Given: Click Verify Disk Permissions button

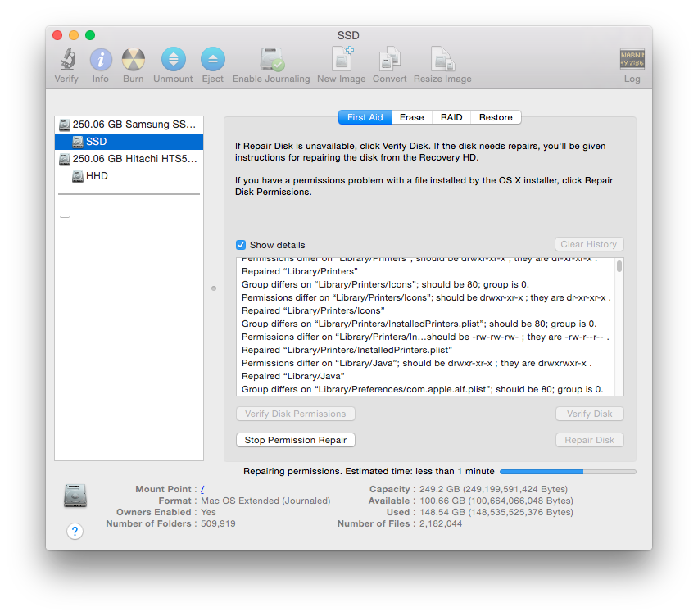Looking at the screenshot, I should click(296, 414).
